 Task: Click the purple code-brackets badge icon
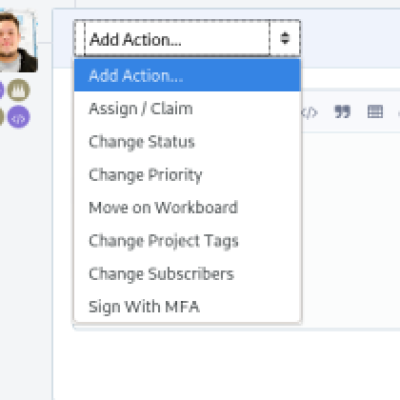[19, 117]
